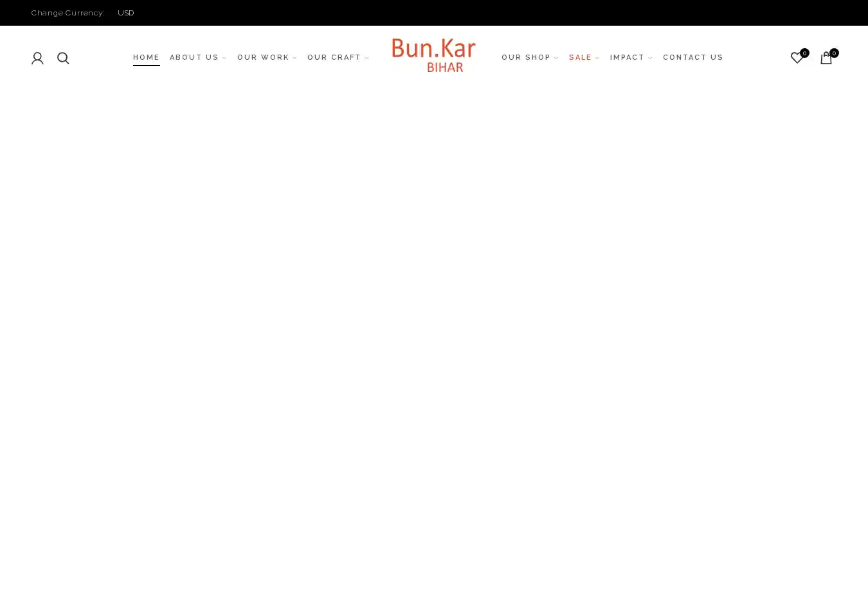
Task: Click the Change Currency label
Action: pos(68,13)
